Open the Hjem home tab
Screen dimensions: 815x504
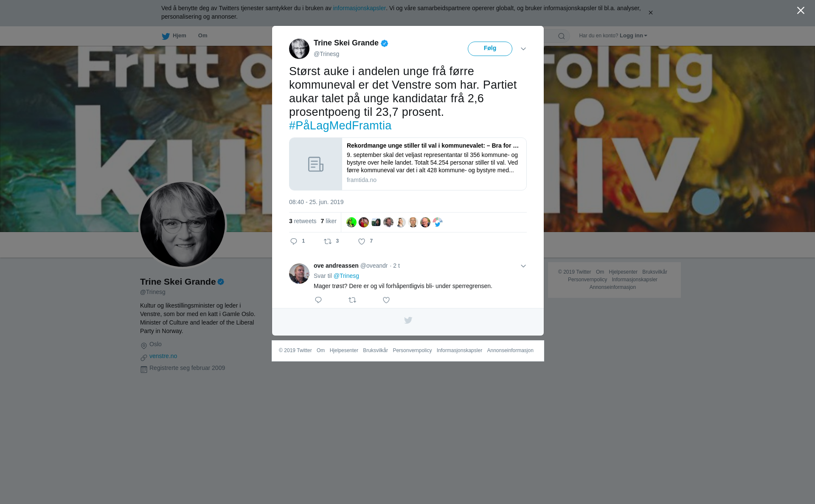(x=174, y=36)
